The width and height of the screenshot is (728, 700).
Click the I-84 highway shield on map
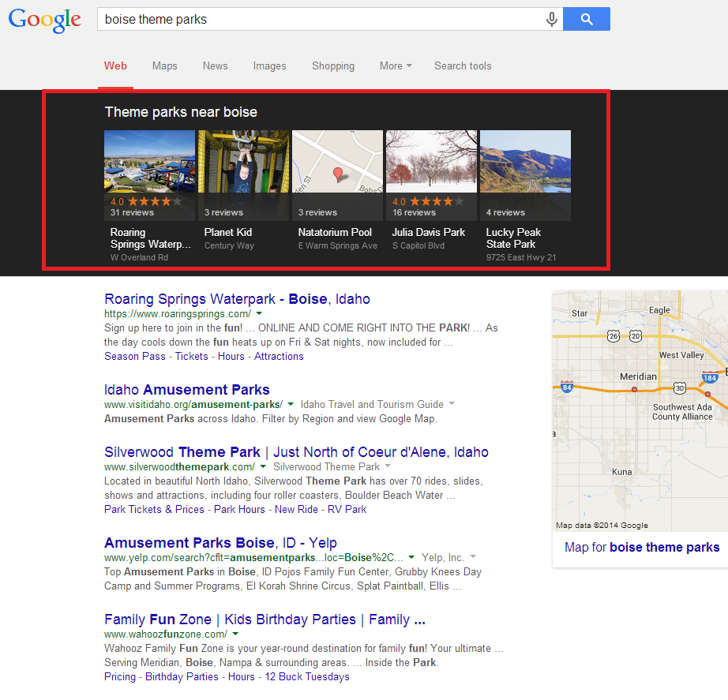point(566,387)
